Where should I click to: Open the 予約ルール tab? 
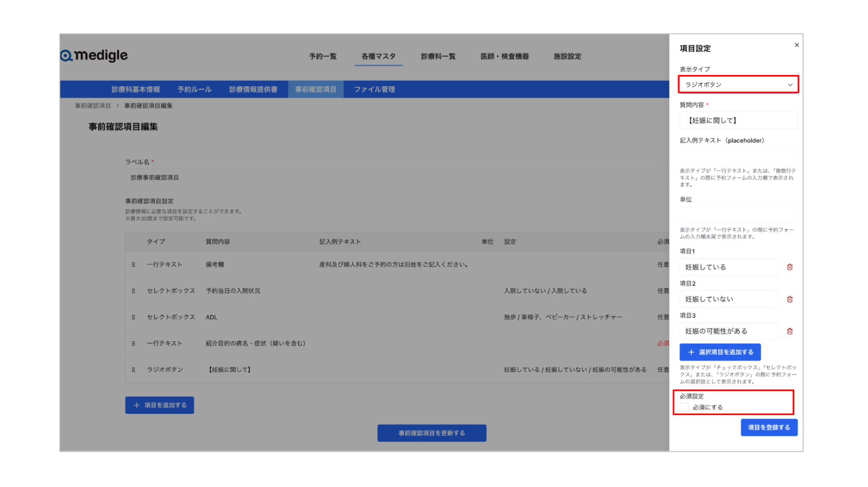(x=194, y=89)
